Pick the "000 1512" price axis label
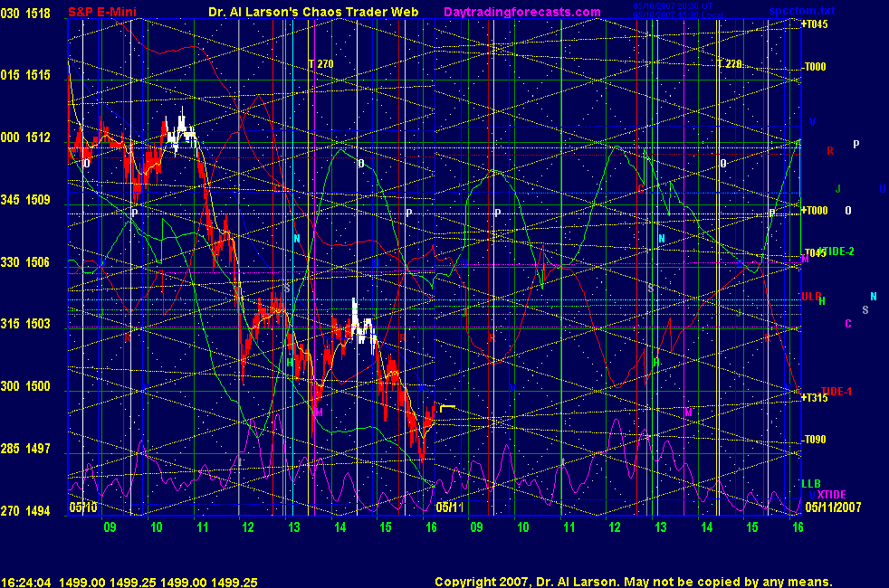 pos(25,138)
